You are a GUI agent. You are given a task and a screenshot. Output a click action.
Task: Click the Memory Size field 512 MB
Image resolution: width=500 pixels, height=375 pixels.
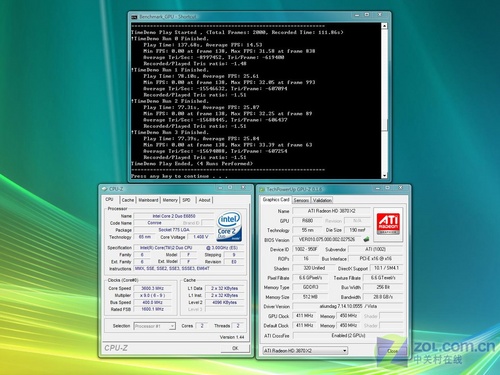[310, 297]
